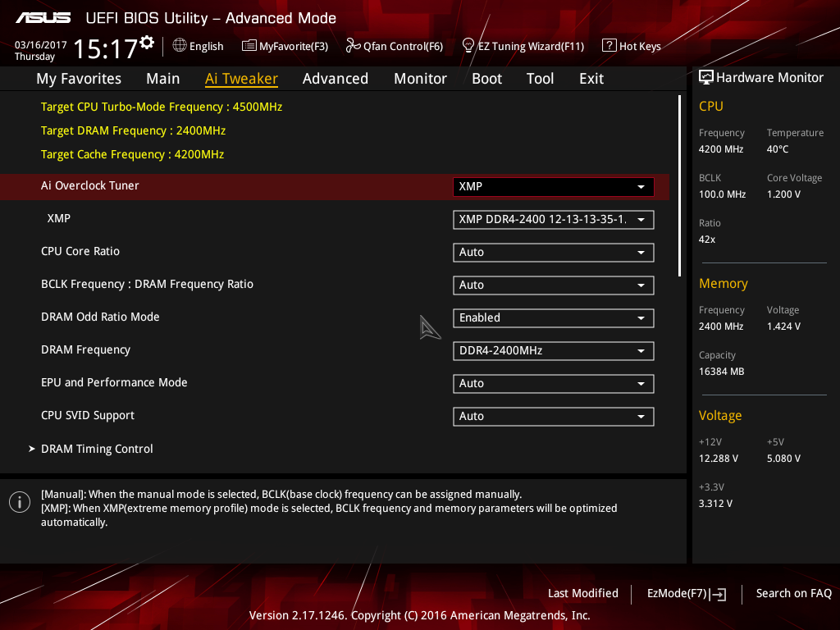Click the EZ Tuning Wizard lightbulb icon

tap(468, 46)
